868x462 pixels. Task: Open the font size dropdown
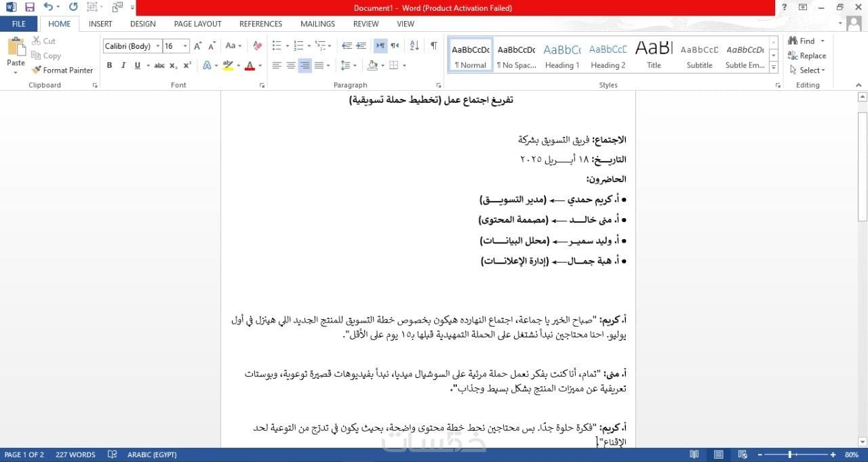[185, 46]
